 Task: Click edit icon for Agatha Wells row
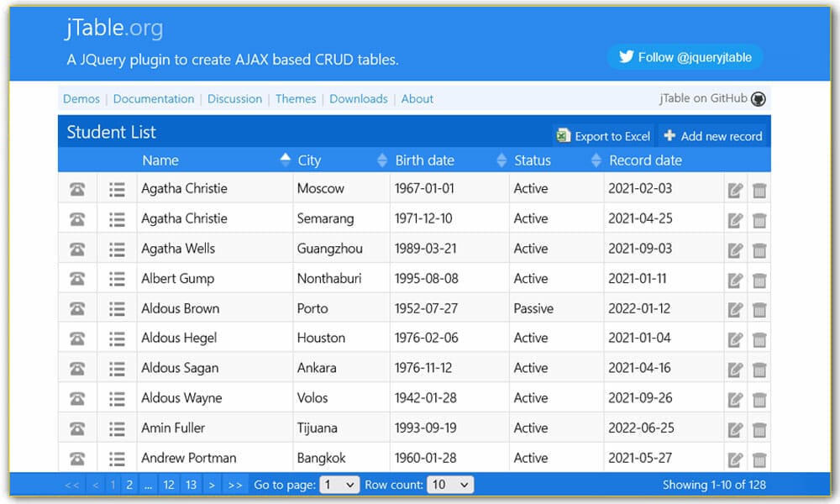tap(735, 249)
